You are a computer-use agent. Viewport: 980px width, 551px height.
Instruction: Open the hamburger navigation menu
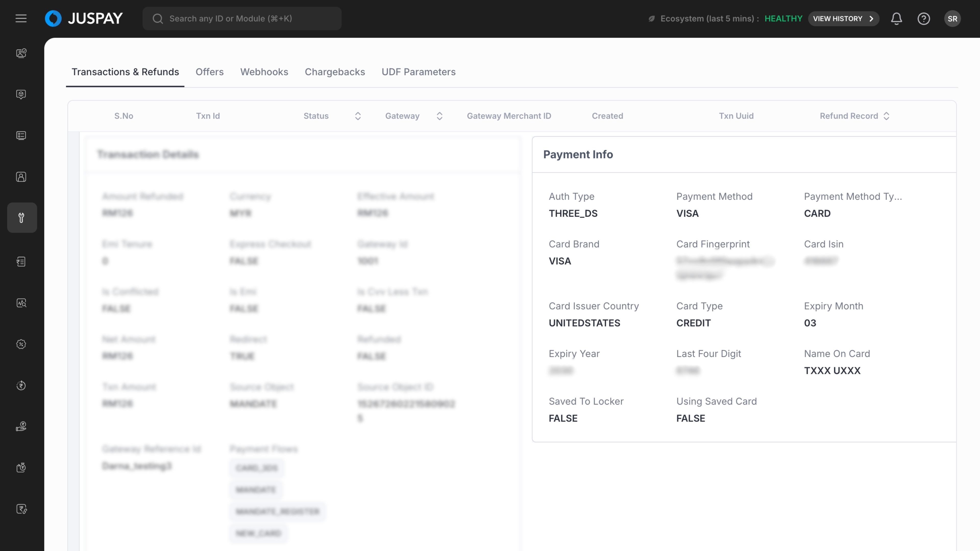pyautogui.click(x=21, y=18)
